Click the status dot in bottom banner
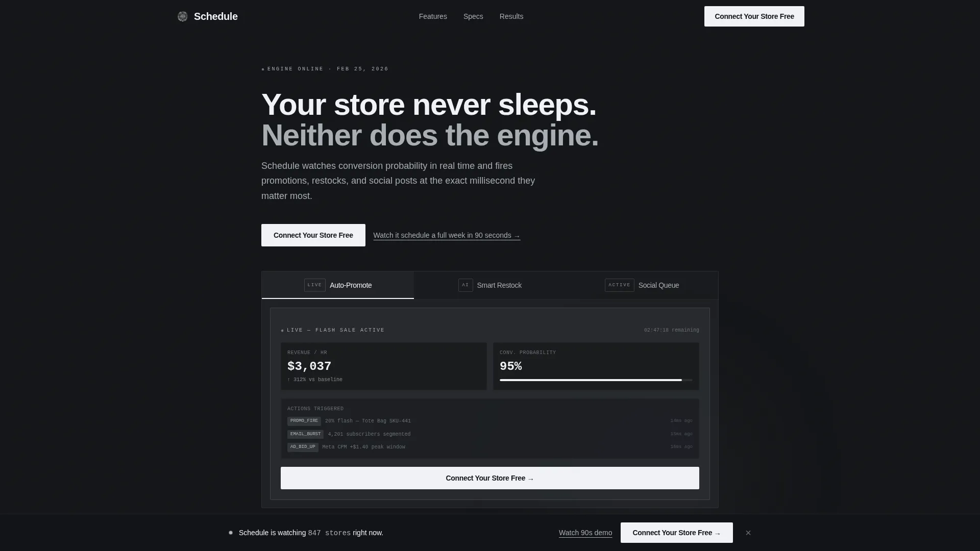Image resolution: width=980 pixels, height=551 pixels. 231,533
